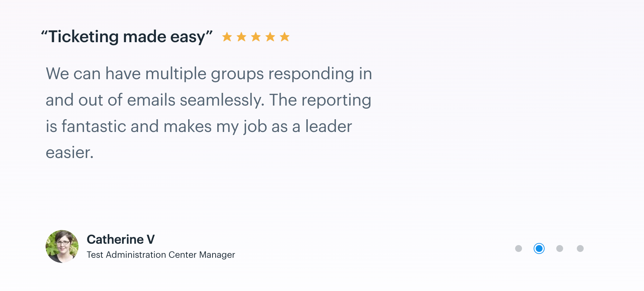Jump to the last testimonial dot
The height and width of the screenshot is (291, 644).
(x=580, y=248)
